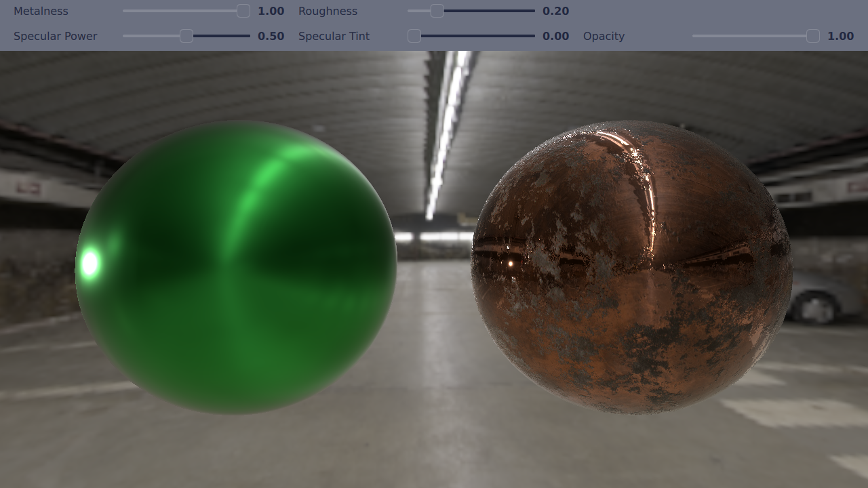Click the Opacity value 1.00
The width and height of the screenshot is (868, 488).
(x=840, y=36)
